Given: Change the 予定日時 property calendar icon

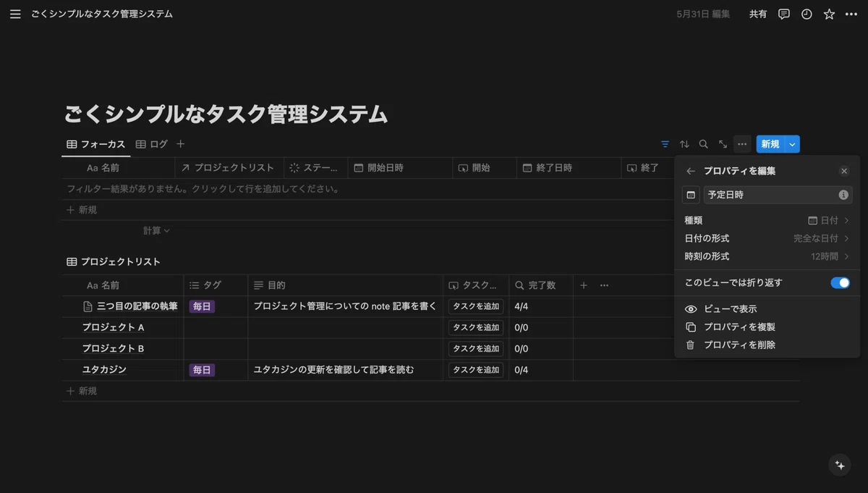Looking at the screenshot, I should coord(691,195).
